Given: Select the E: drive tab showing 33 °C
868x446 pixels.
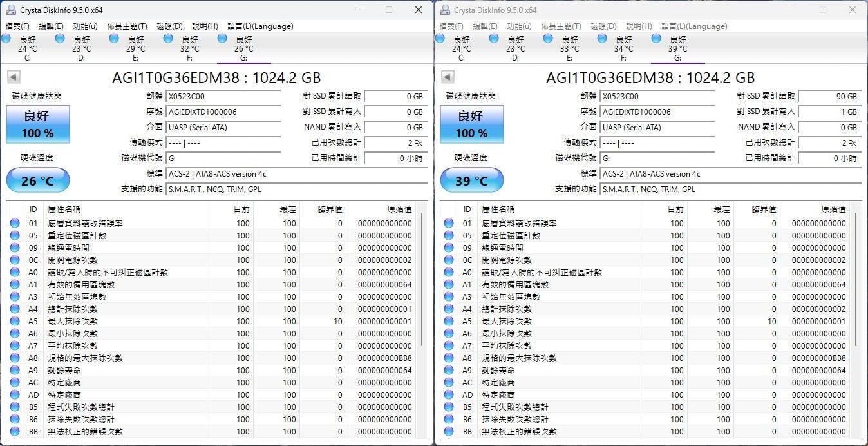Looking at the screenshot, I should [569, 48].
